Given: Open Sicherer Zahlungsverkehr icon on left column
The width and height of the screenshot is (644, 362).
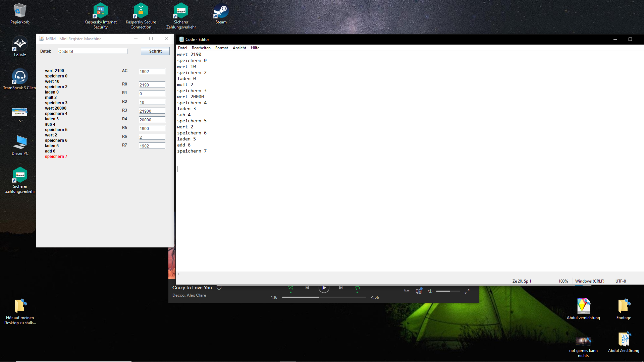Looking at the screenshot, I should coord(20,180).
